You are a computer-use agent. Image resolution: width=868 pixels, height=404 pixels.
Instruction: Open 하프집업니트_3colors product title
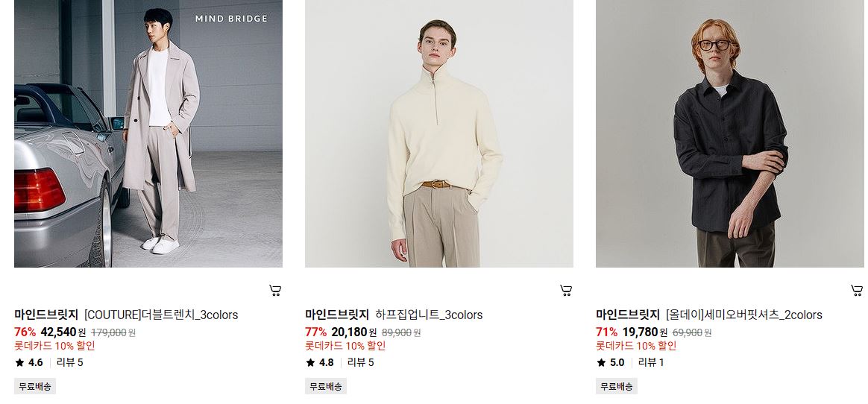click(429, 315)
